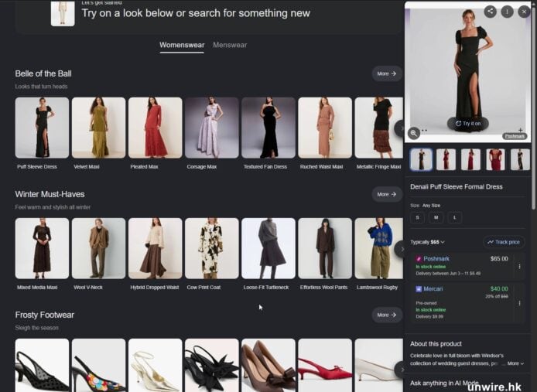Click the Mercari store logo icon
The height and width of the screenshot is (392, 537).
click(x=418, y=289)
